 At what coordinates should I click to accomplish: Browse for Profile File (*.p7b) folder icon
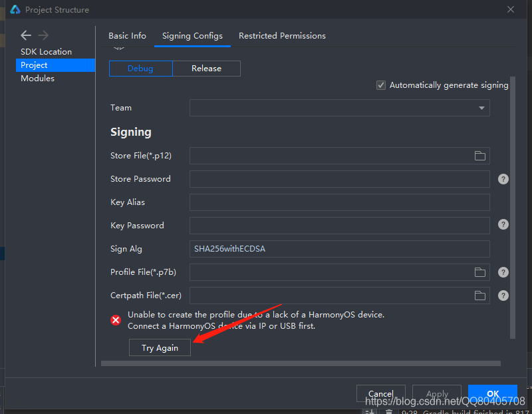pyautogui.click(x=479, y=272)
